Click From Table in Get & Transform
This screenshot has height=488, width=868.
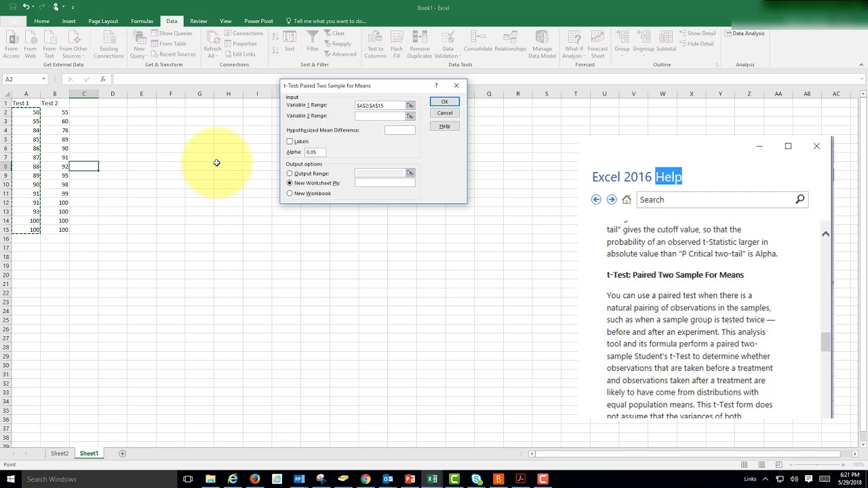pos(169,43)
